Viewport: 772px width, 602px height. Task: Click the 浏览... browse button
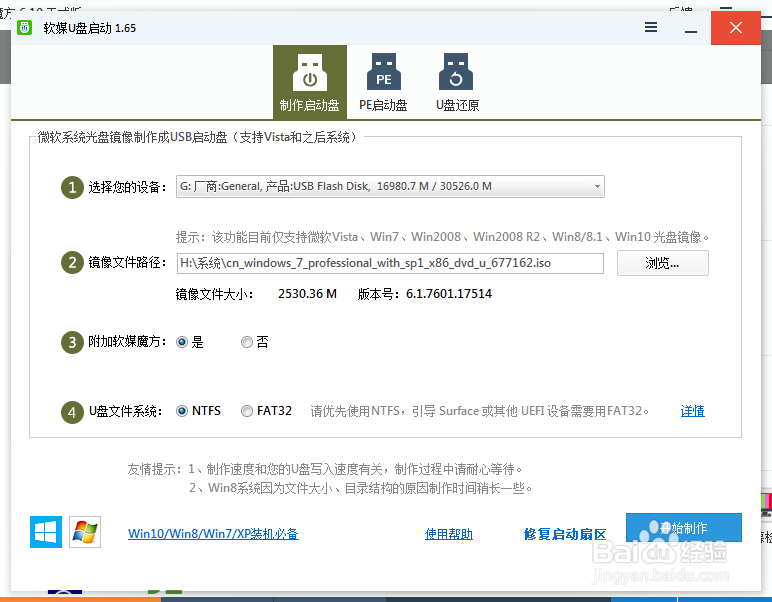tap(663, 263)
